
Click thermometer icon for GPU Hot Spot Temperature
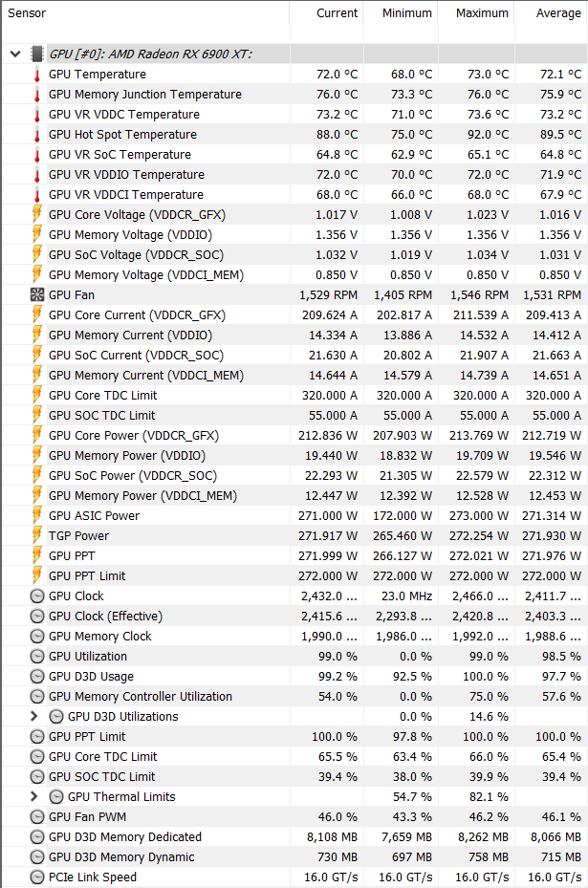[37, 135]
